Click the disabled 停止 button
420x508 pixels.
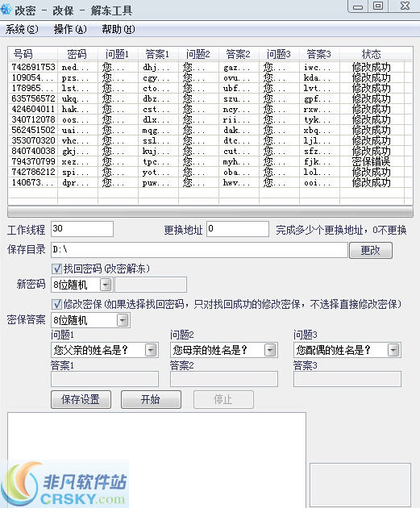pyautogui.click(x=223, y=399)
